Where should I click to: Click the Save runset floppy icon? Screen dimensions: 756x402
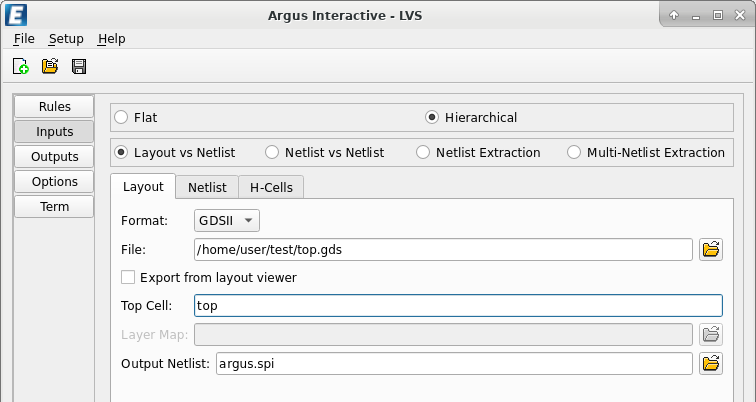tap(79, 67)
